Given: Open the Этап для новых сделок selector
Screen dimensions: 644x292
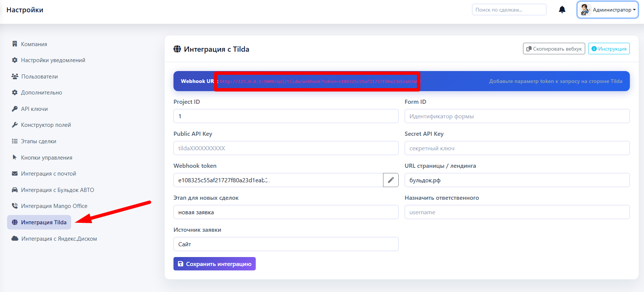Looking at the screenshot, I should pyautogui.click(x=286, y=212).
